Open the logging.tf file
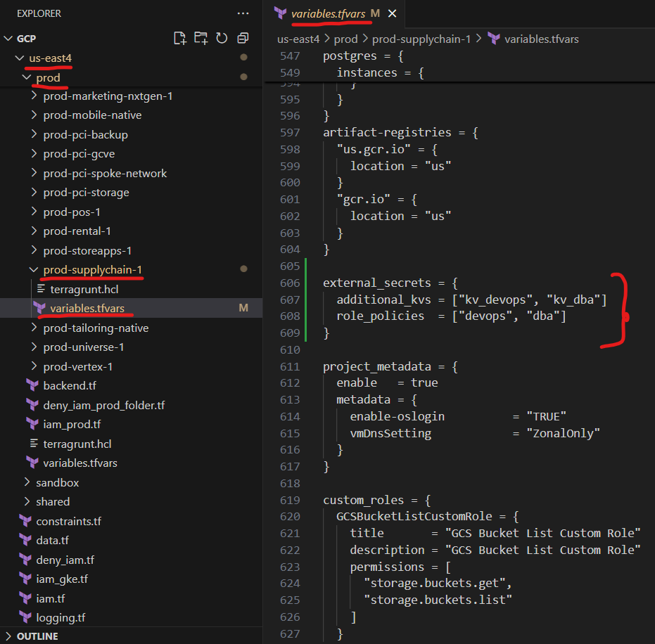 point(61,618)
